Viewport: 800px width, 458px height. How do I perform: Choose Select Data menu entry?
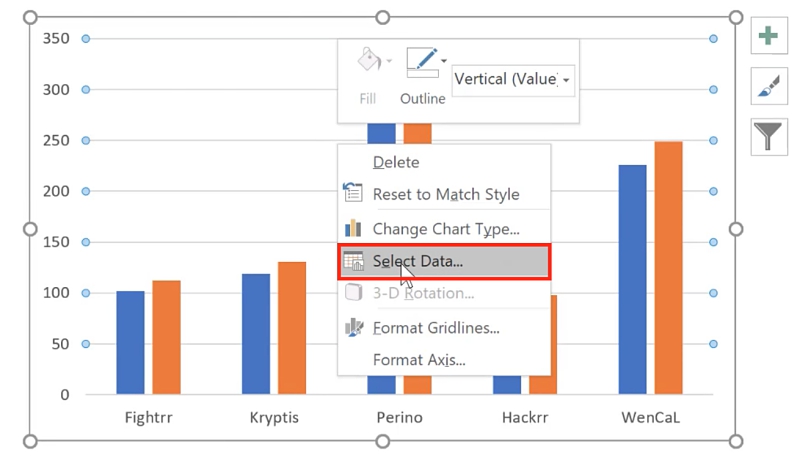(x=418, y=262)
